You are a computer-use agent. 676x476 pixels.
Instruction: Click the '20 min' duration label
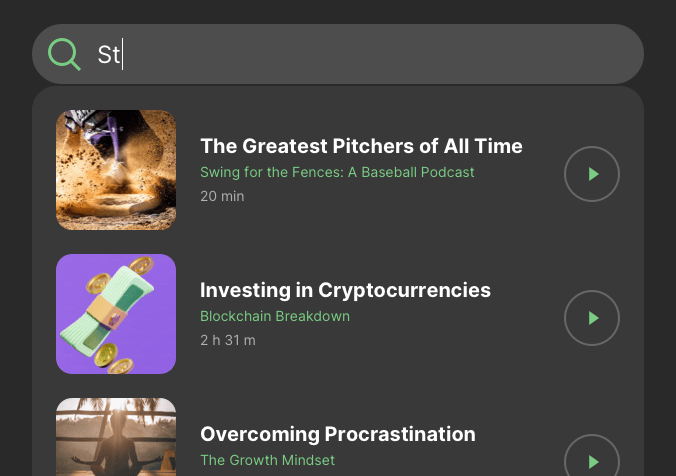[x=222, y=196]
